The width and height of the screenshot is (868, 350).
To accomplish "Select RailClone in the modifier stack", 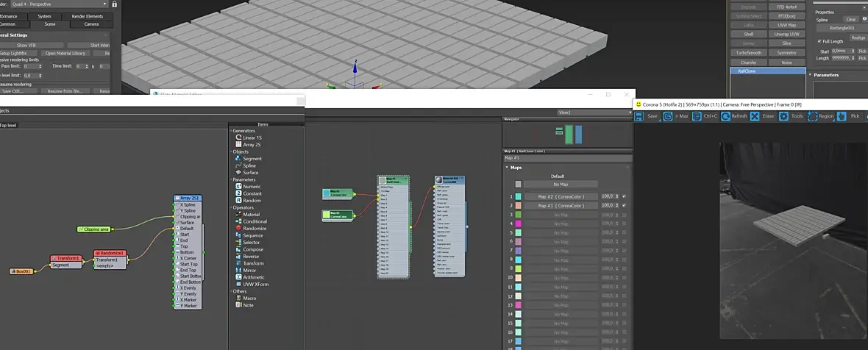I will (x=768, y=71).
